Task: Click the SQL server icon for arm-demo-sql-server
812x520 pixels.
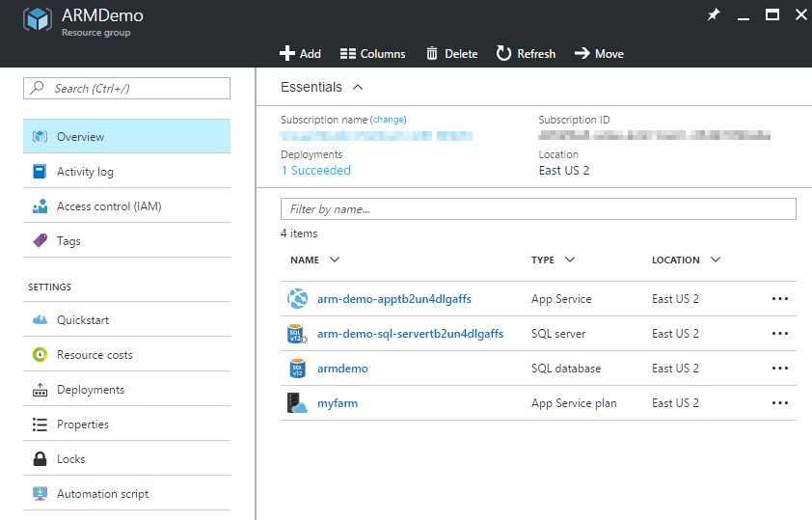Action: point(297,334)
